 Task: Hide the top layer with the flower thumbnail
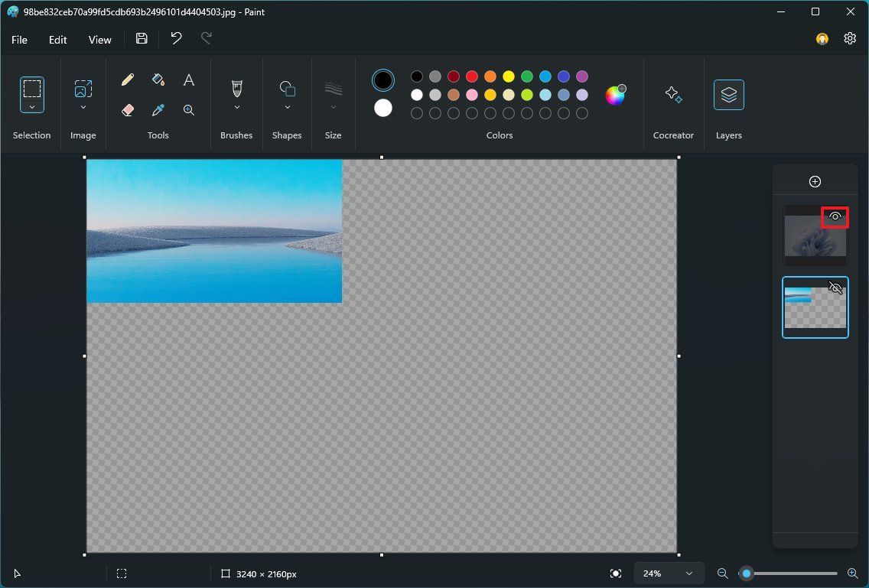(x=835, y=216)
